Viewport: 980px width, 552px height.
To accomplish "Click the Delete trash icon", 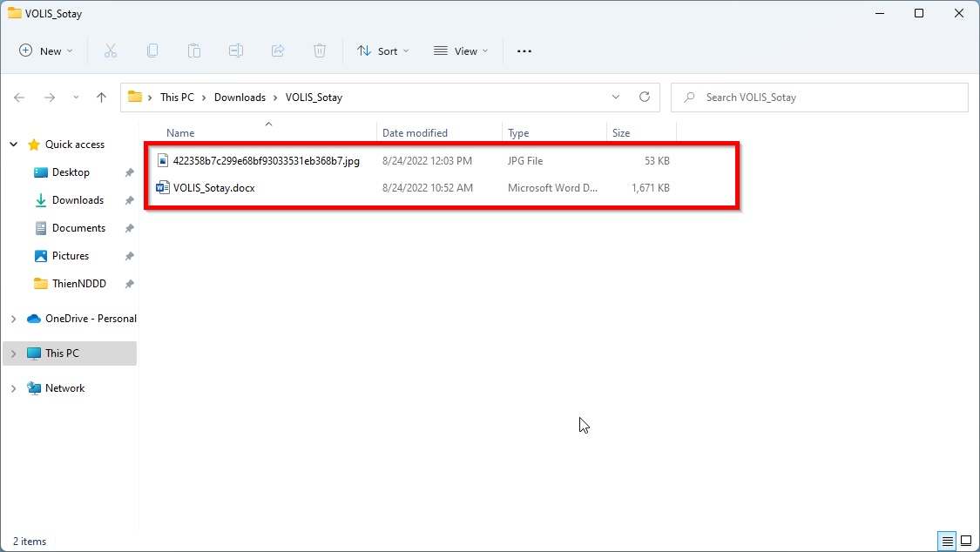I will point(320,51).
